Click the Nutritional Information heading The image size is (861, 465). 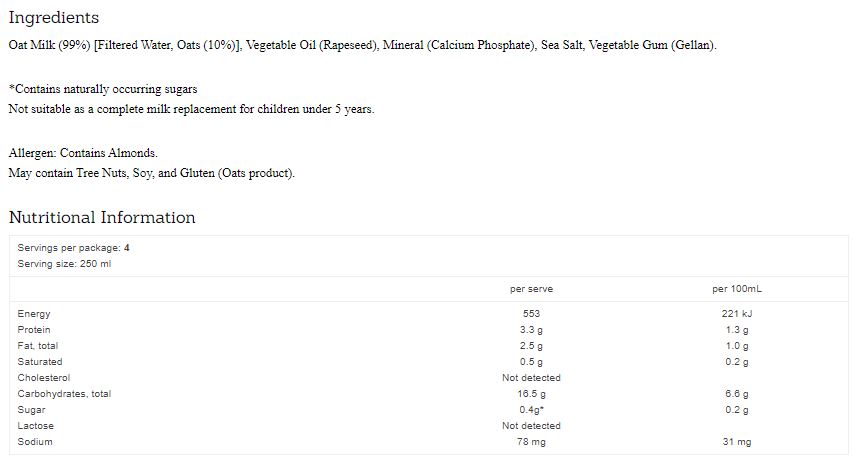(x=102, y=218)
